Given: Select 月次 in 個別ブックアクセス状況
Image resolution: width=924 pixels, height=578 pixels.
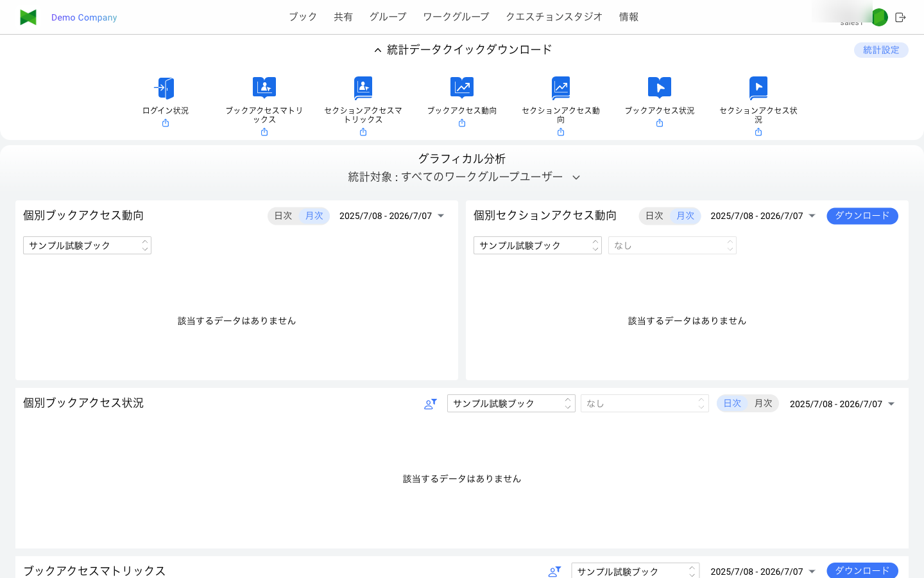Looking at the screenshot, I should coord(763,403).
